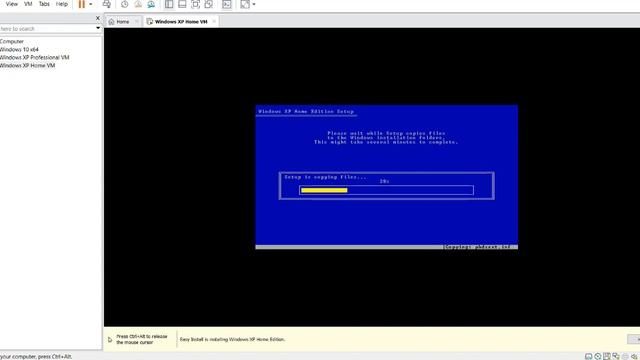Click the Easy Install status message
This screenshot has width=640, height=360.
coord(232,339)
